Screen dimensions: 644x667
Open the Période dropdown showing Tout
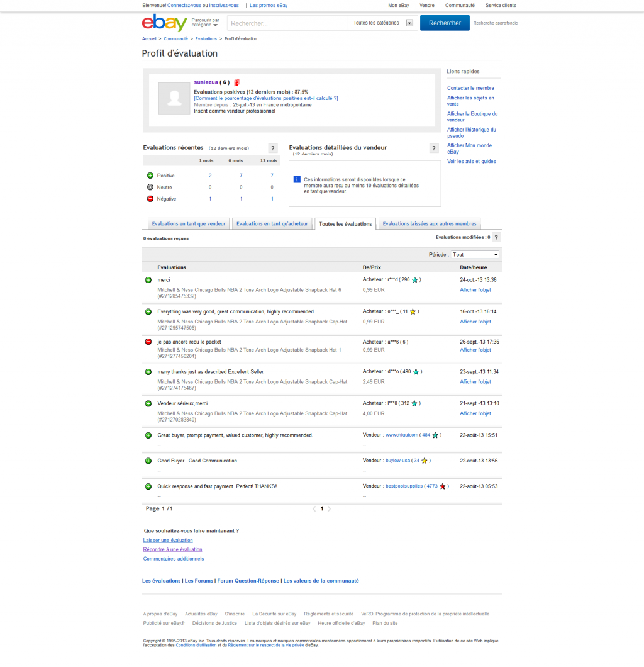475,255
